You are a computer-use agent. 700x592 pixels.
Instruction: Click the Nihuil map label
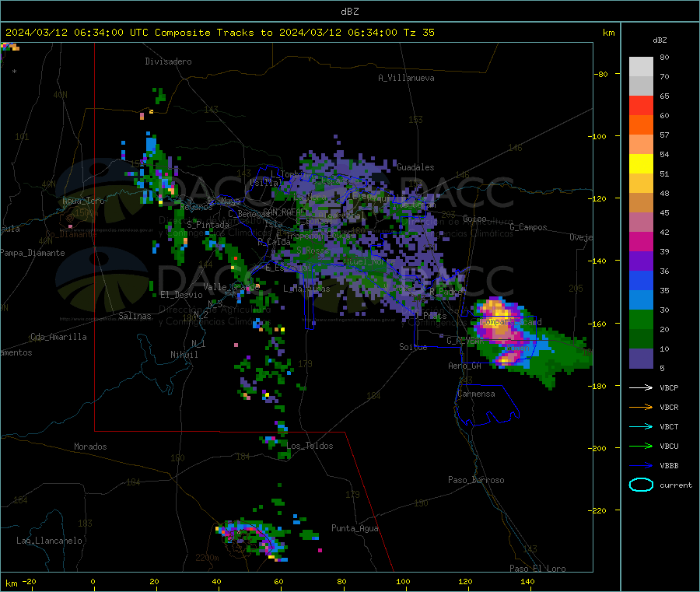coord(184,355)
